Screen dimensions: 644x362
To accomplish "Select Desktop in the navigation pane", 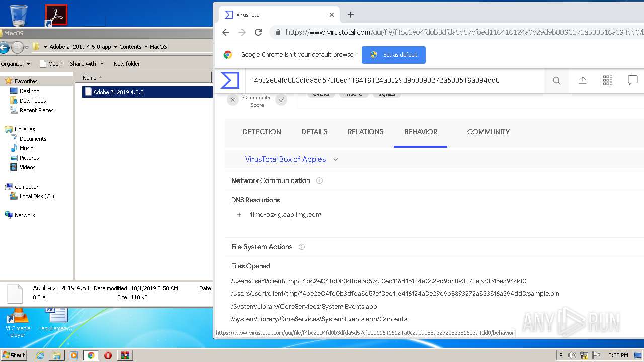I will (29, 91).
